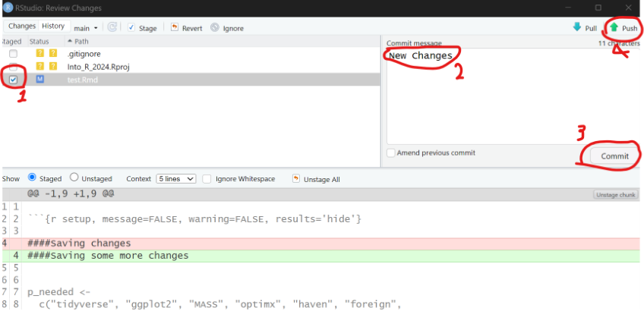644x311 pixels.
Task: Uncheck the staged checkbox for test.Rmd
Action: pyautogui.click(x=14, y=80)
